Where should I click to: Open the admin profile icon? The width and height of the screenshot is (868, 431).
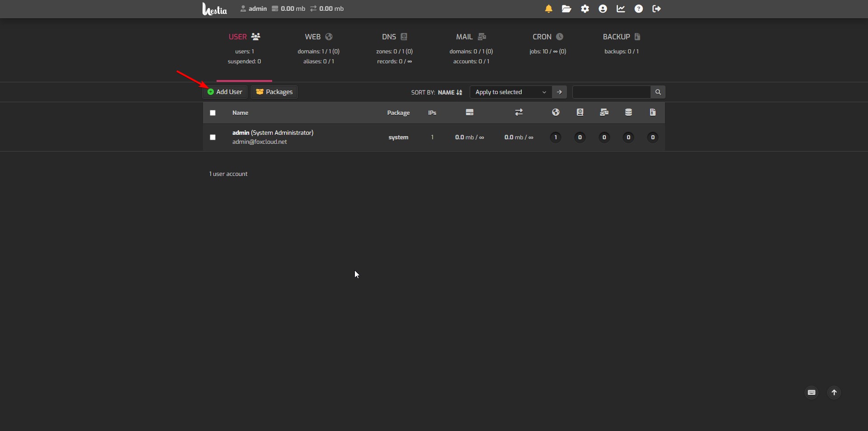pyautogui.click(x=603, y=9)
